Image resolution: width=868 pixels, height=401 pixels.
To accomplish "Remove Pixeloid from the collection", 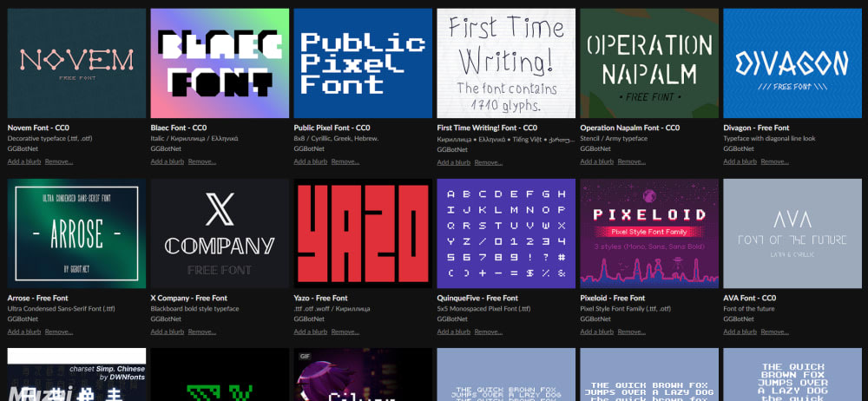I will pyautogui.click(x=632, y=332).
